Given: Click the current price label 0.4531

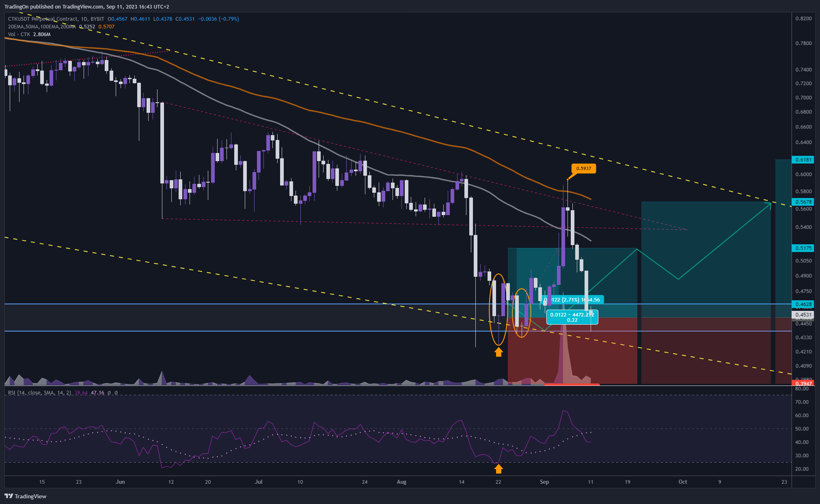Looking at the screenshot, I should [803, 314].
